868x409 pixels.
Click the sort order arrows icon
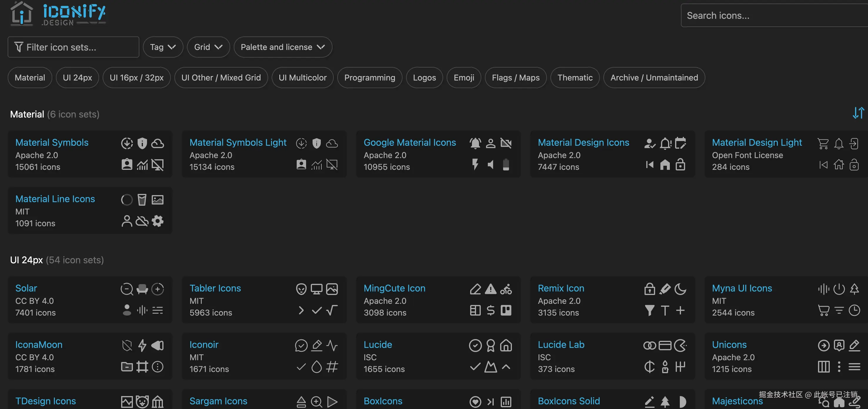click(858, 113)
